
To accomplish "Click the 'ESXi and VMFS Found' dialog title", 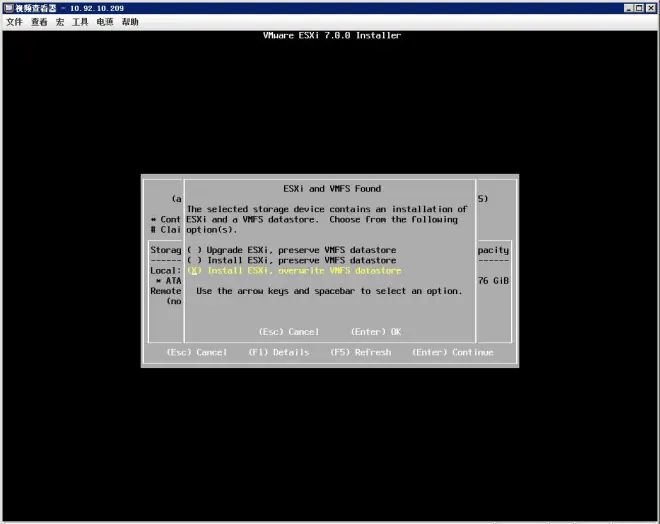I will tap(332, 189).
